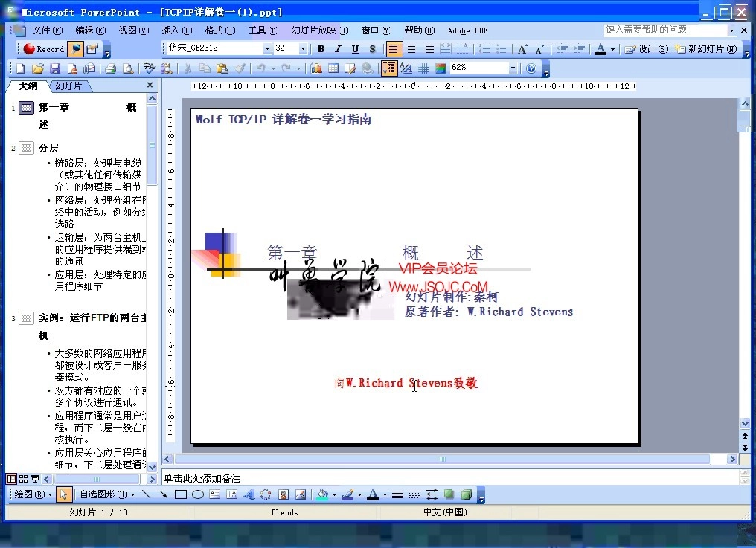Select the Rectangle drawing tool
The image size is (756, 548).
tap(179, 494)
